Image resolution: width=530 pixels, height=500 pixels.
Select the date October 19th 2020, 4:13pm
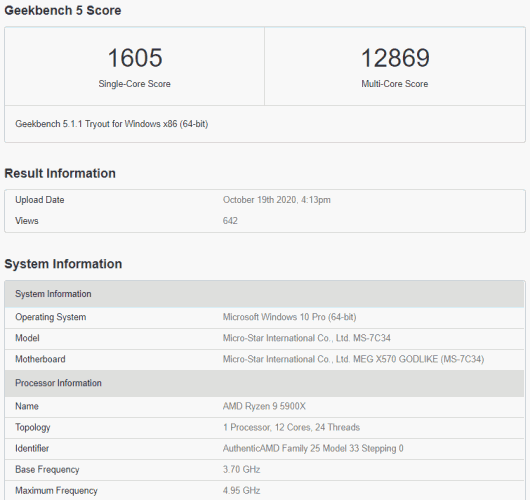pyautogui.click(x=276, y=200)
